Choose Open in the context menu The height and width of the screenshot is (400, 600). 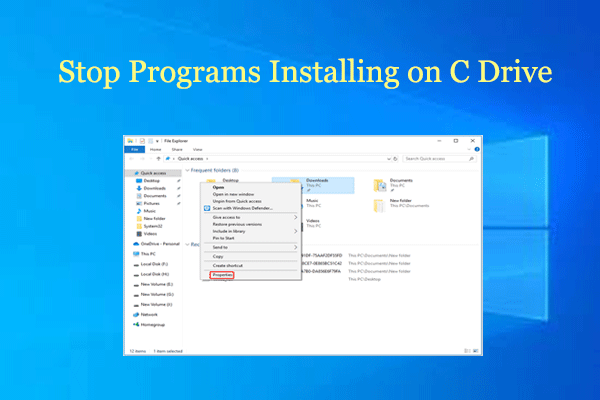click(218, 187)
